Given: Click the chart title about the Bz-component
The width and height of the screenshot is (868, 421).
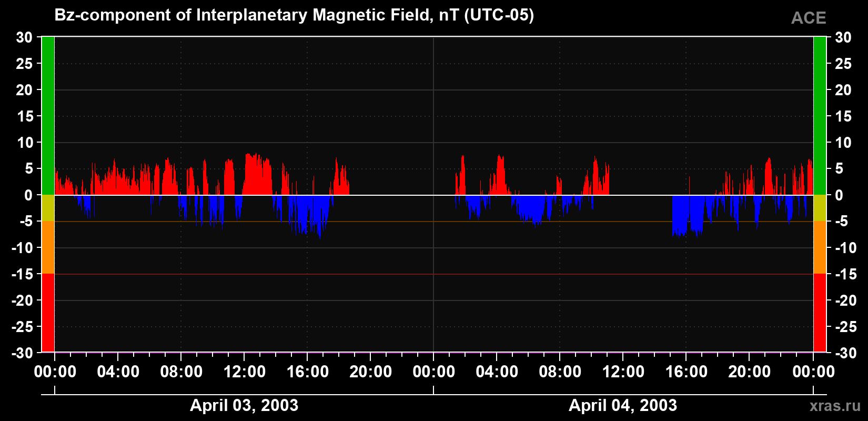Looking at the screenshot, I should [x=294, y=15].
